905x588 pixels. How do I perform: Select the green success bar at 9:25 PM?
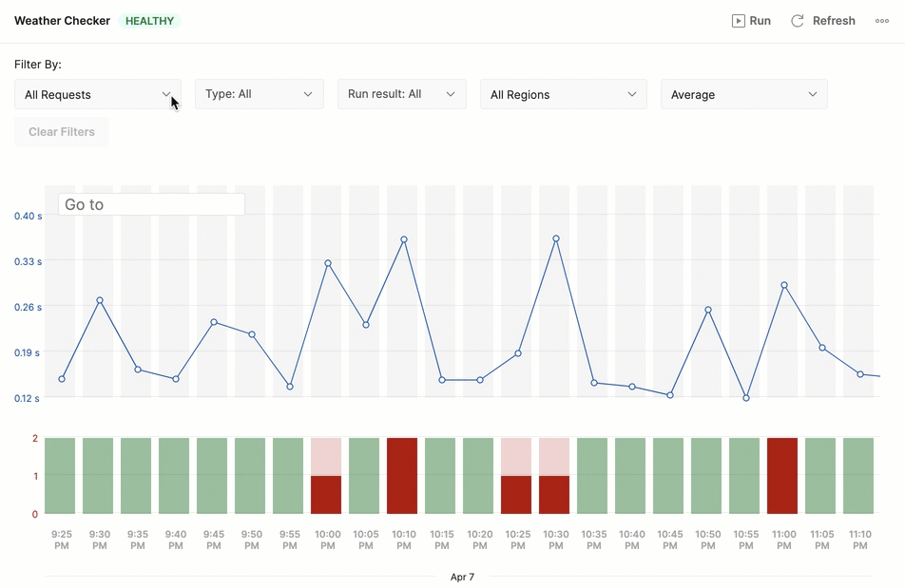(61, 474)
